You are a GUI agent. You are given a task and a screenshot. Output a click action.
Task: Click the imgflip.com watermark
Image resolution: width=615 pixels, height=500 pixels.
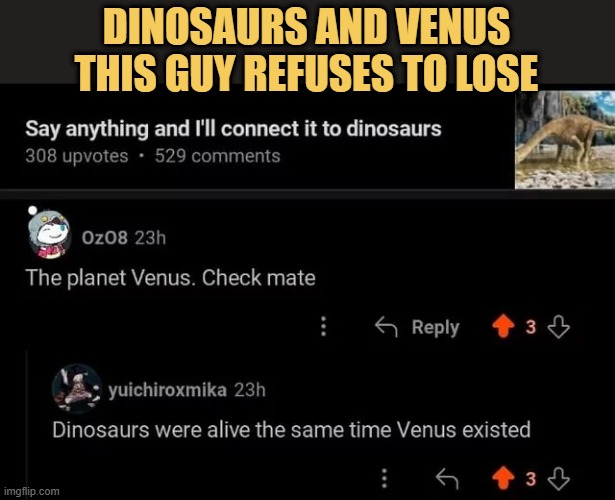[x=32, y=491]
